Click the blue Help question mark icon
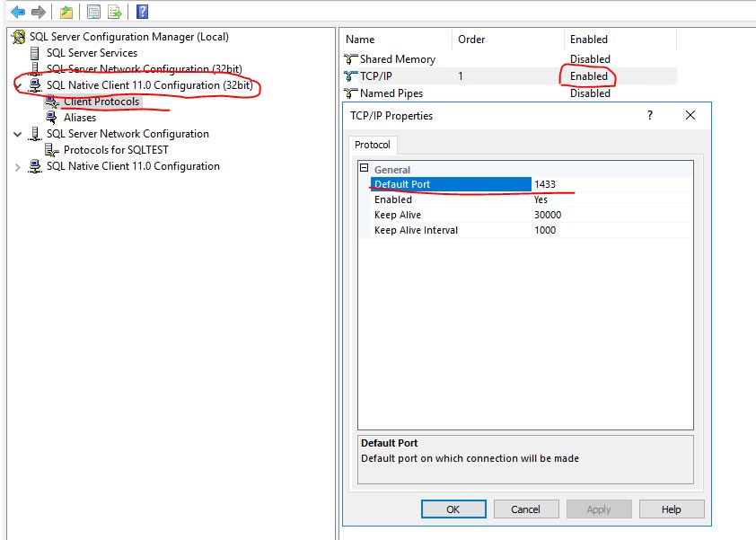 (x=142, y=12)
